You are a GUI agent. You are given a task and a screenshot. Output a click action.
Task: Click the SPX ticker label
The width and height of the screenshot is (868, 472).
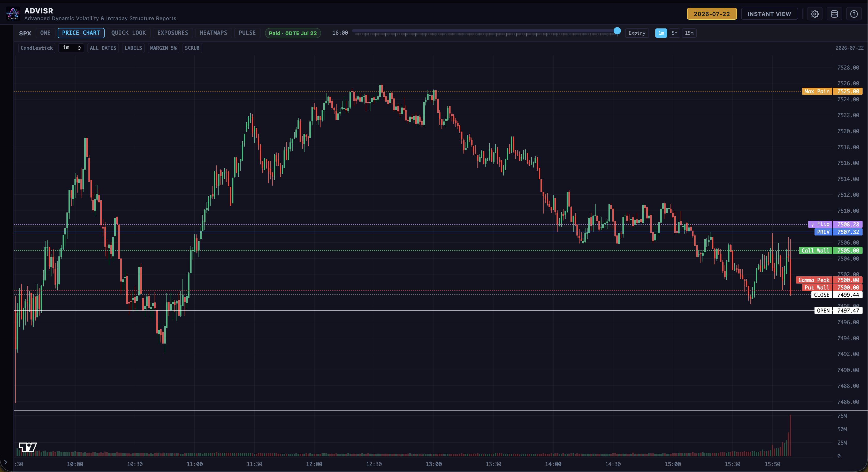[25, 33]
